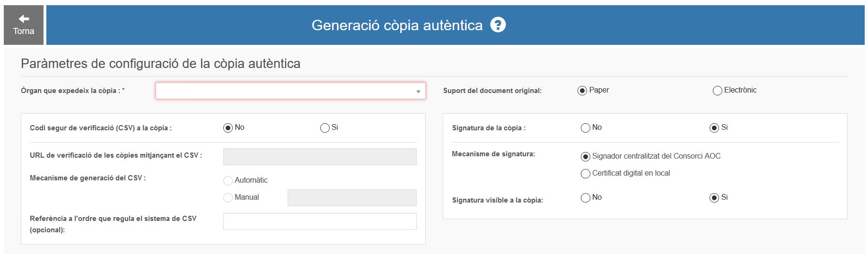868x254 pixels.
Task: Pick Signador centralitzat del Consorci AOC
Action: 586,157
